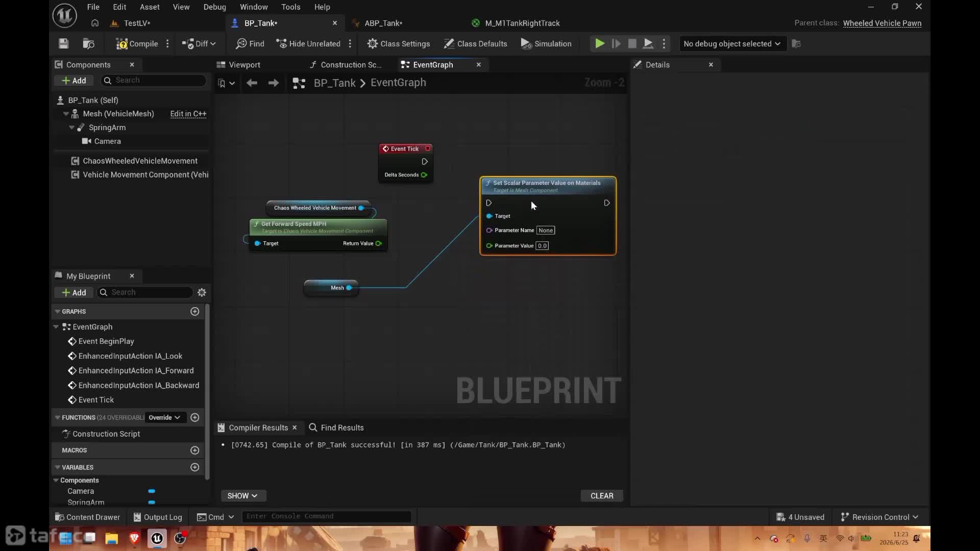Clear the compiler results
The height and width of the screenshot is (551, 980).
pos(602,496)
